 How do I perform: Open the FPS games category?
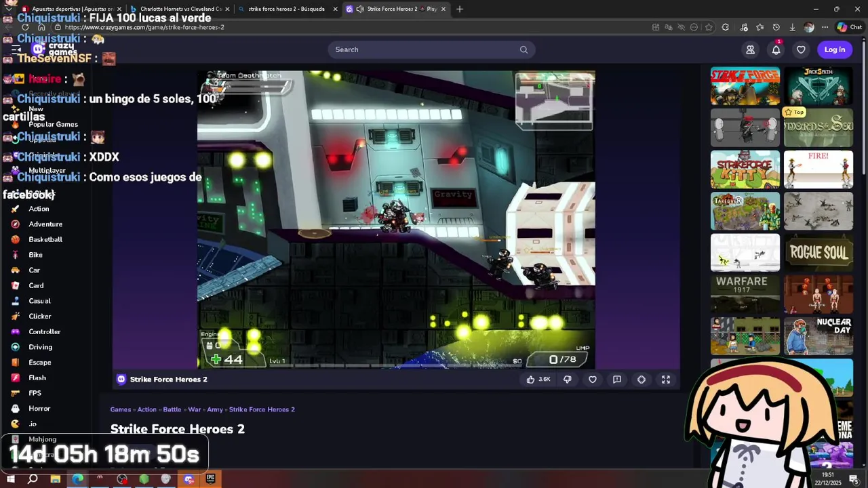tap(35, 393)
